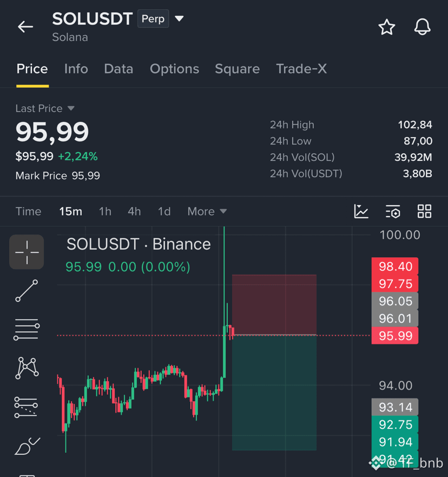Select the brush drawing tool

[27, 446]
